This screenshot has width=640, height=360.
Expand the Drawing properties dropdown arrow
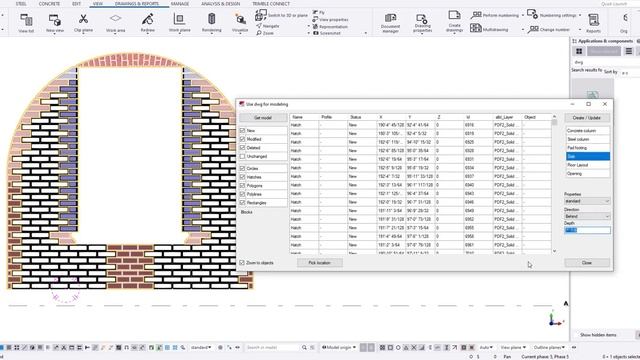422,33
